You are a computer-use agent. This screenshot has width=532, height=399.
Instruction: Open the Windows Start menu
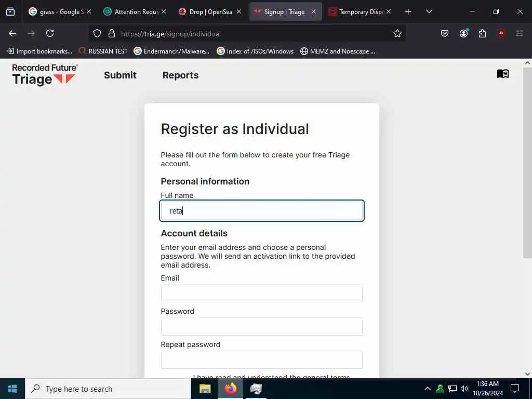click(12, 389)
